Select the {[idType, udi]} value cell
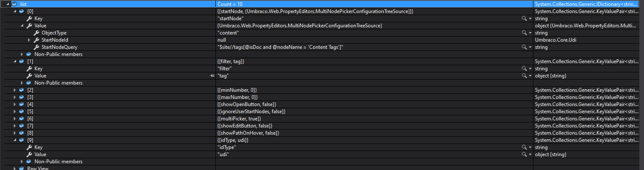This screenshot has height=170, width=644. [374, 140]
